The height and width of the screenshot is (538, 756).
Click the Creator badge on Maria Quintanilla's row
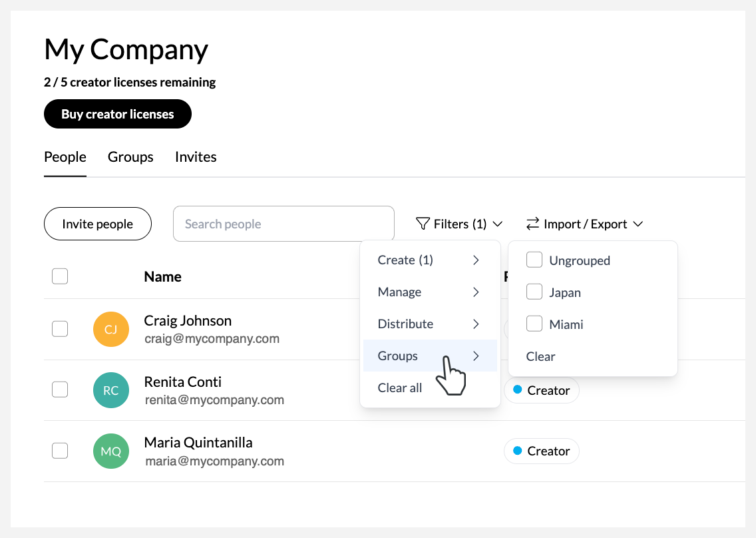(x=541, y=451)
